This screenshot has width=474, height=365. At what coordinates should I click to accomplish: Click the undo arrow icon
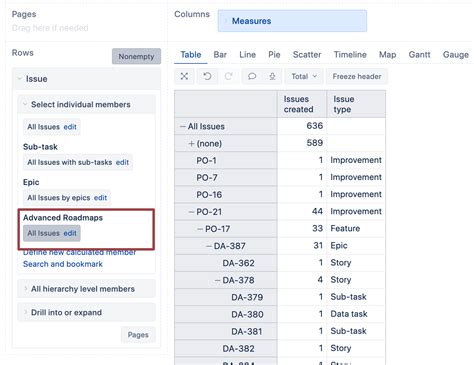(x=207, y=76)
